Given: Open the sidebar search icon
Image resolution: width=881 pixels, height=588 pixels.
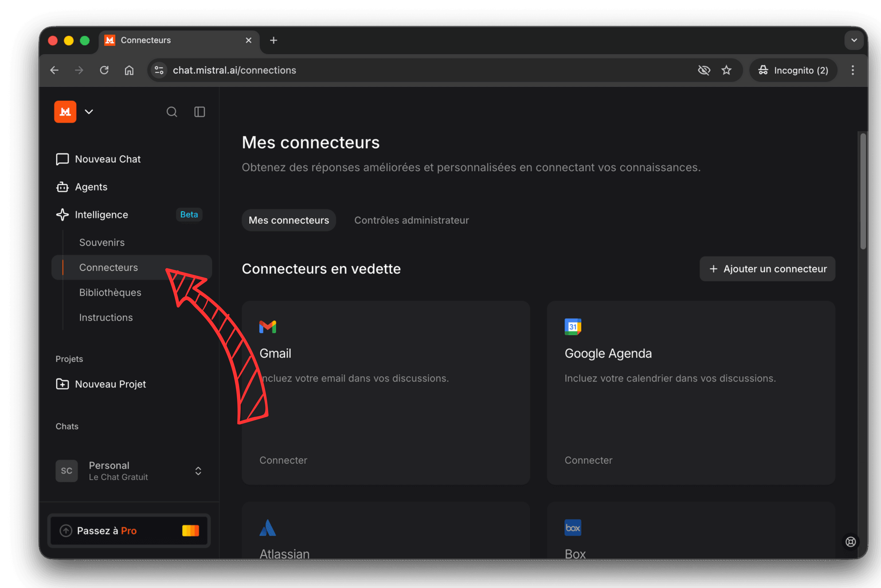Looking at the screenshot, I should [172, 112].
